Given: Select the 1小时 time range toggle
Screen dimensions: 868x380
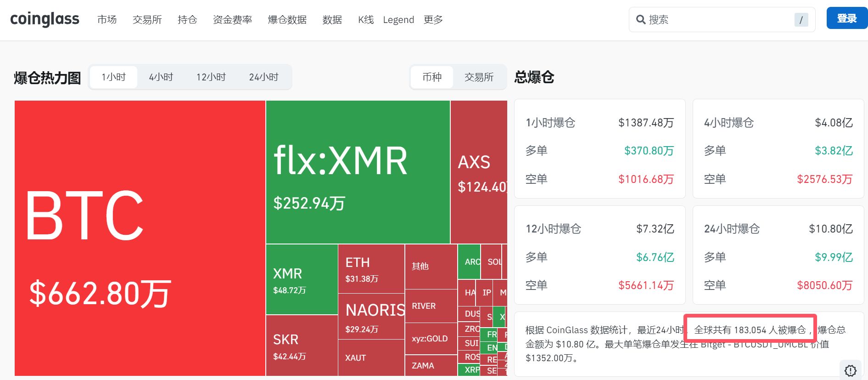Looking at the screenshot, I should (113, 77).
